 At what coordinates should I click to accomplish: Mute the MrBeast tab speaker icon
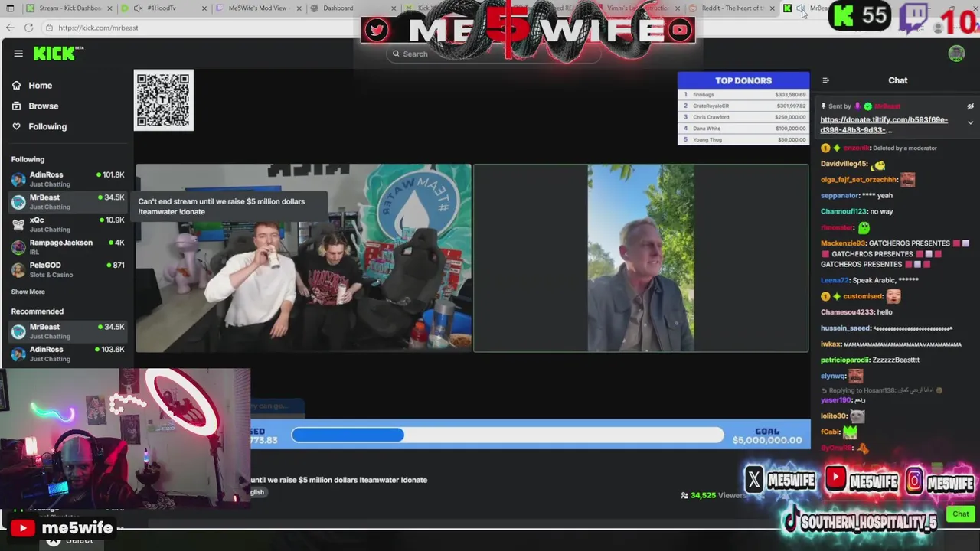coord(800,8)
